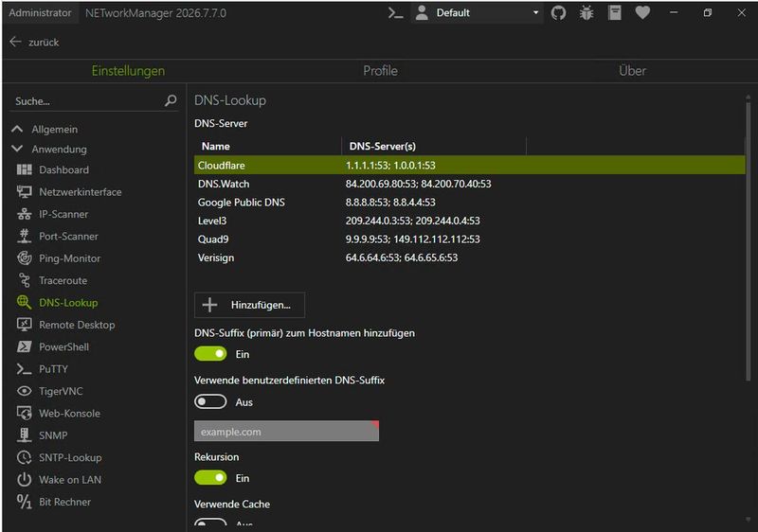The height and width of the screenshot is (532, 758).
Task: Open the Ping-Monitor radar icon
Action: [25, 258]
